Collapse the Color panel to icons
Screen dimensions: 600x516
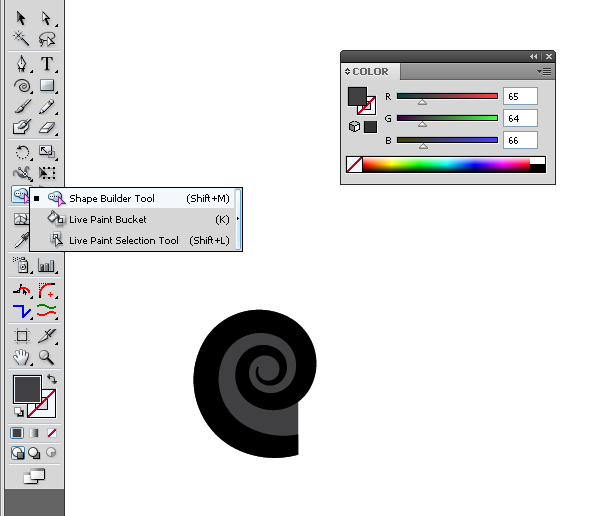click(533, 56)
